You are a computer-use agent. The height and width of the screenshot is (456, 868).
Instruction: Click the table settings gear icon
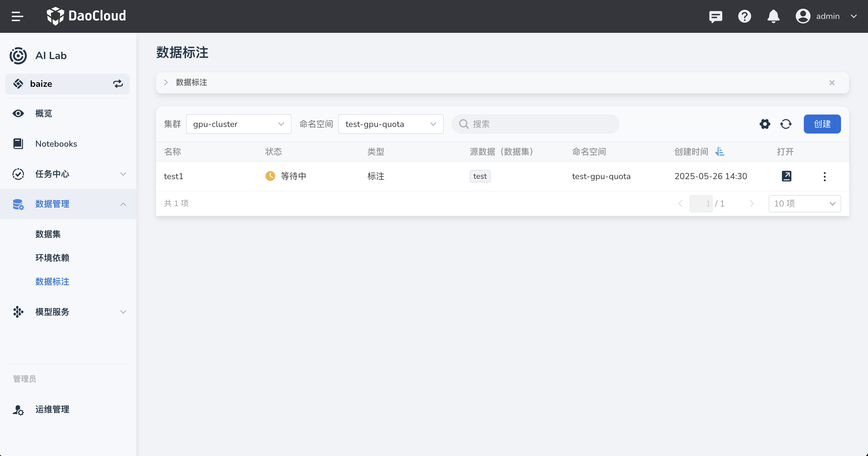click(765, 124)
